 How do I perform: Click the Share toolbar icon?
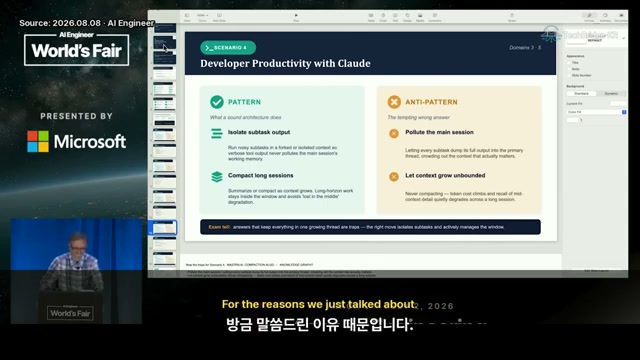pos(512,17)
